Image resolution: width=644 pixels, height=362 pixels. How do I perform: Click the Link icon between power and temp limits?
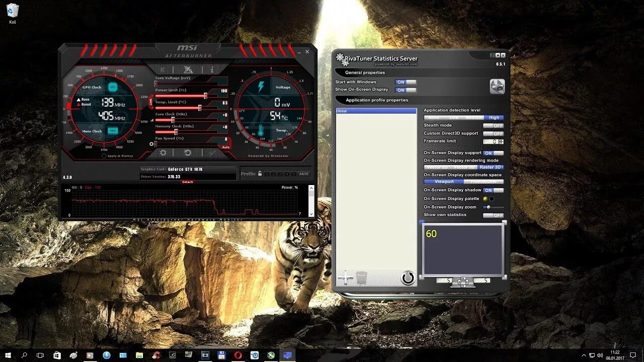coord(150,102)
